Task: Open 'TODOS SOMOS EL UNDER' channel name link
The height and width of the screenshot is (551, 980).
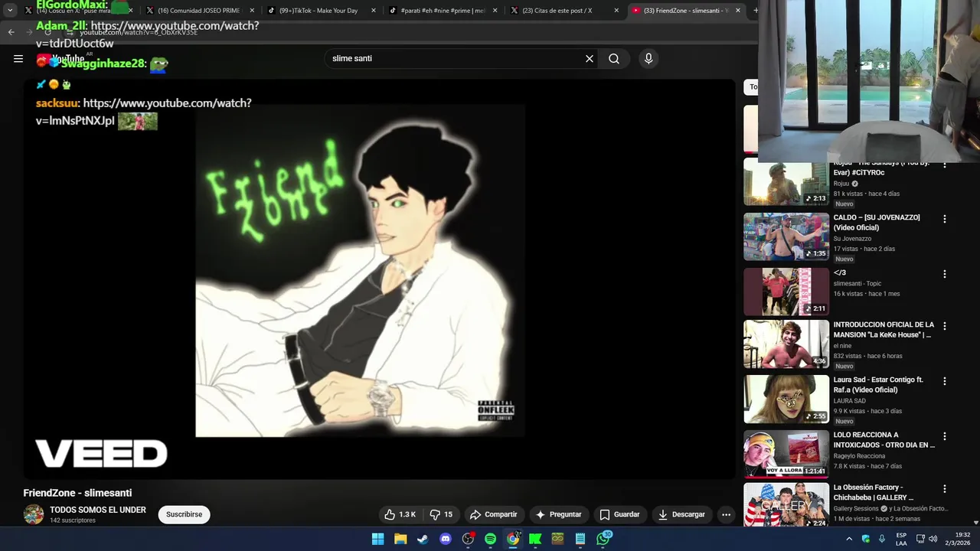Action: 98,510
